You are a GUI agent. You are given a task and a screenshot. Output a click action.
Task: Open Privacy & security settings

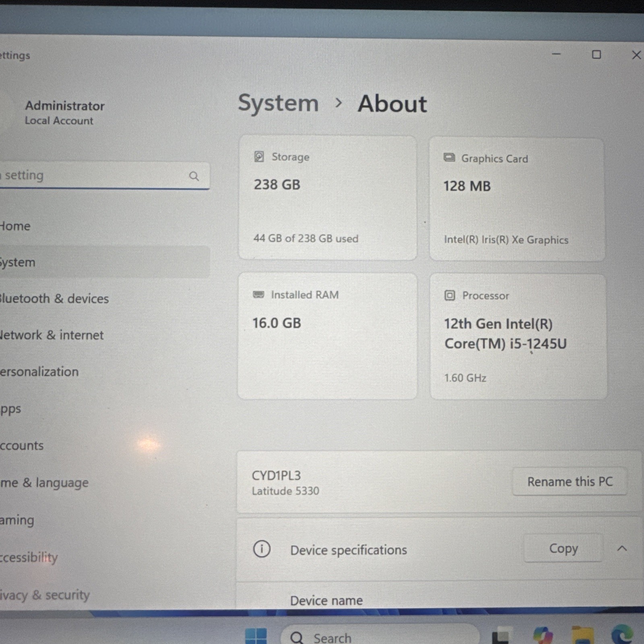105,594
